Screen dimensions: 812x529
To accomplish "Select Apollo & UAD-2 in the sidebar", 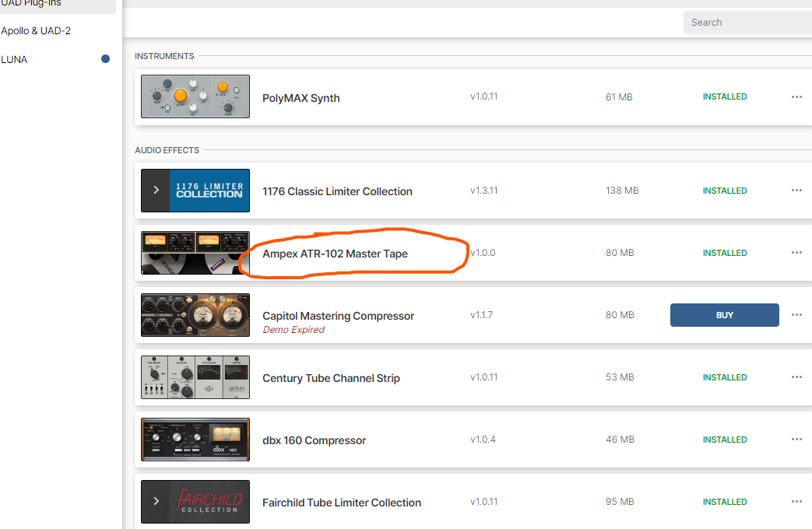I will click(36, 30).
